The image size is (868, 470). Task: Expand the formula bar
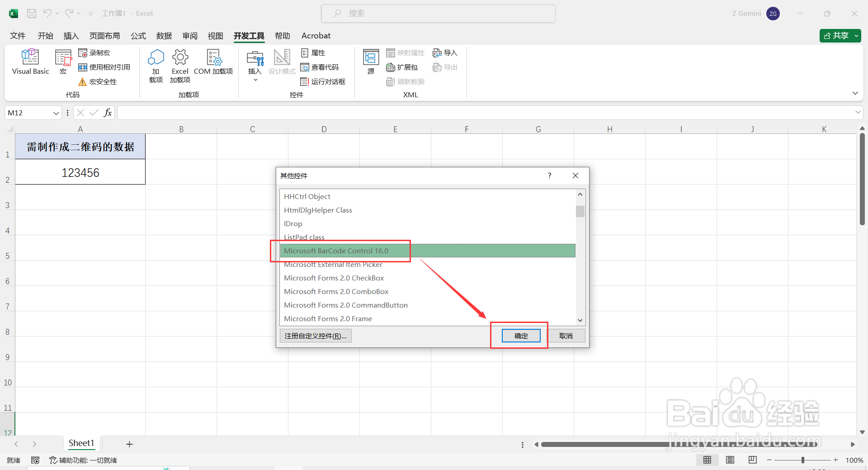(858, 112)
